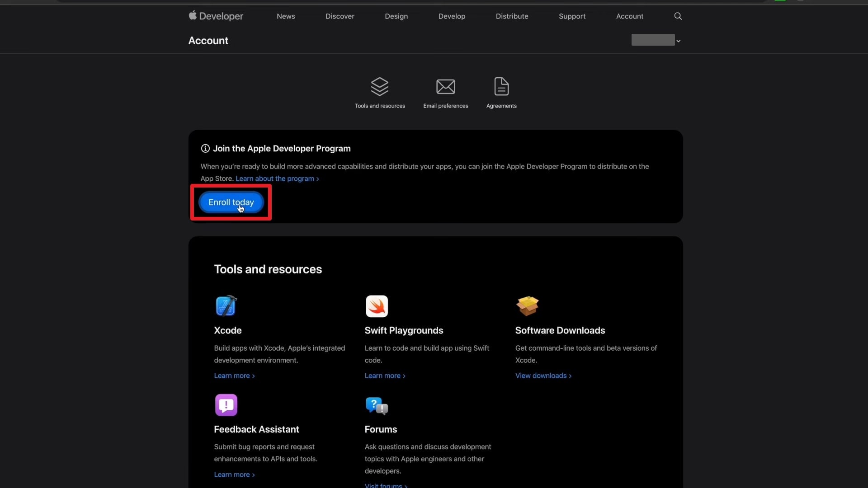Click the Email preferences label

[x=445, y=106]
